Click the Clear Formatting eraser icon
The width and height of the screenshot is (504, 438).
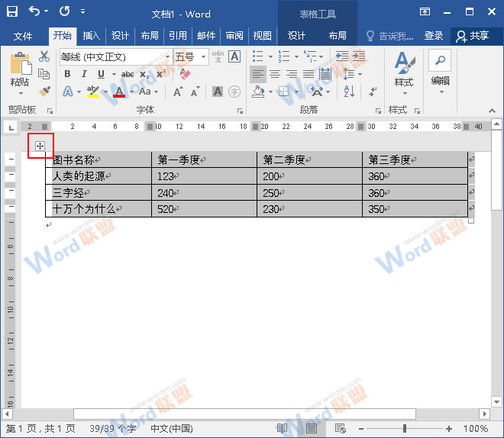coord(185,73)
